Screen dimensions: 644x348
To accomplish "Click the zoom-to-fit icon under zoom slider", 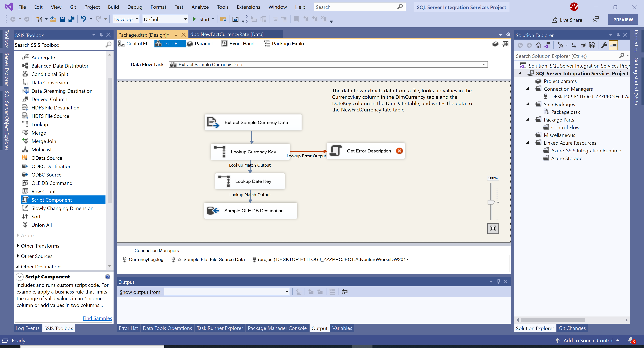I will pyautogui.click(x=493, y=228).
